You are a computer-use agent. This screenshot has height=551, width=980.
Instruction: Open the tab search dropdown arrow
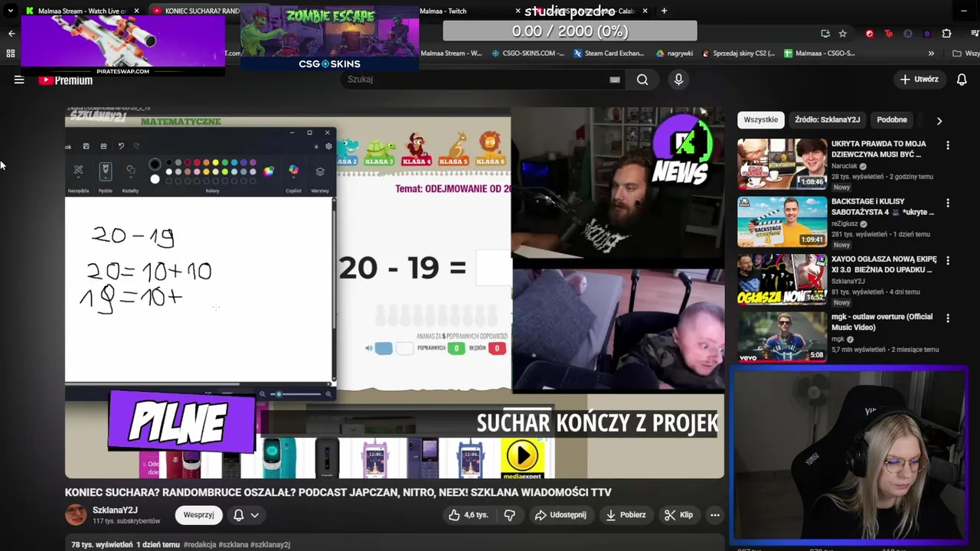pos(10,11)
